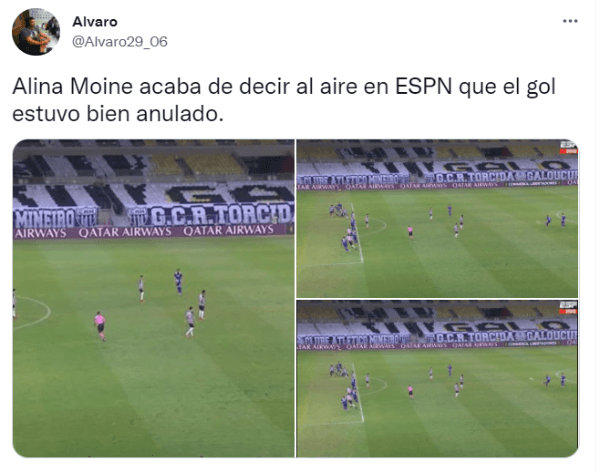Open the top-right offside replay photo

click(437, 218)
